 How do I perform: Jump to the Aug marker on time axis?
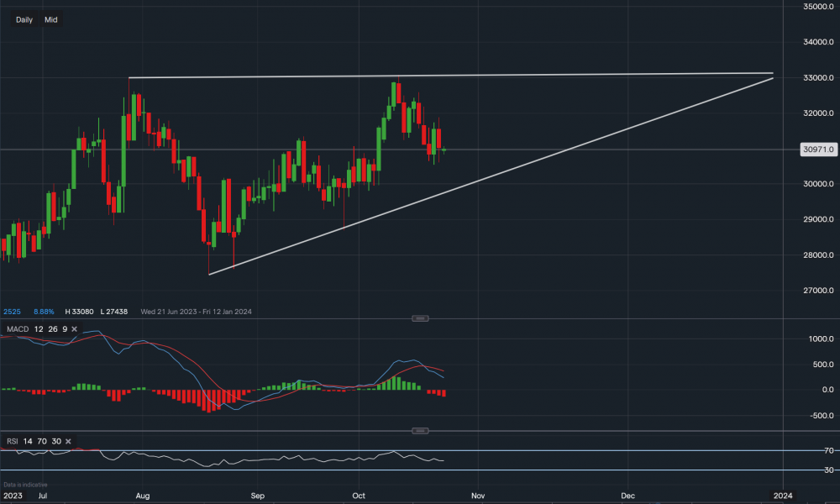(x=142, y=496)
